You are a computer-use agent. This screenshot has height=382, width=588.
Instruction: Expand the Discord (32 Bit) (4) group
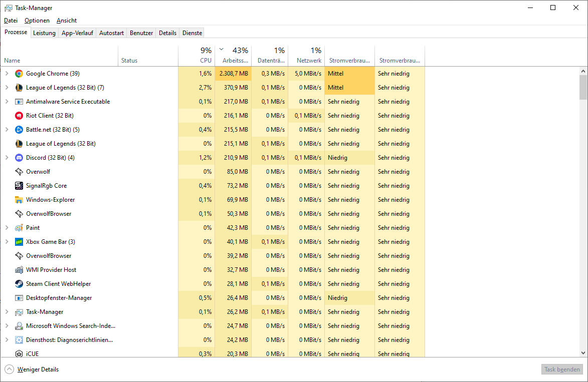coord(7,158)
